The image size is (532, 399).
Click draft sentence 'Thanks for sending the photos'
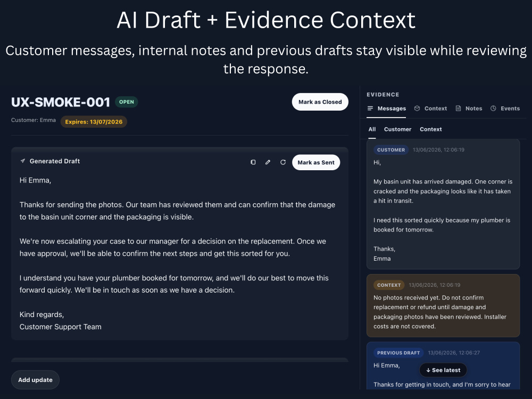[72, 205]
